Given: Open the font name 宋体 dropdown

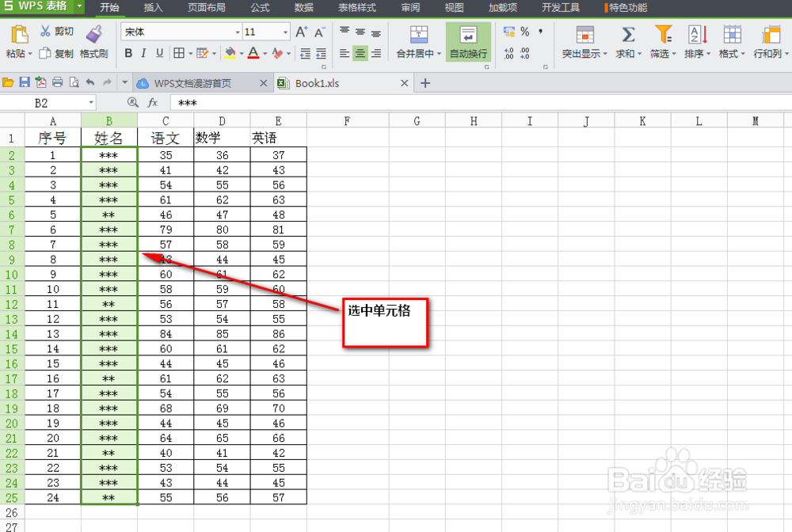Looking at the screenshot, I should click(x=237, y=32).
